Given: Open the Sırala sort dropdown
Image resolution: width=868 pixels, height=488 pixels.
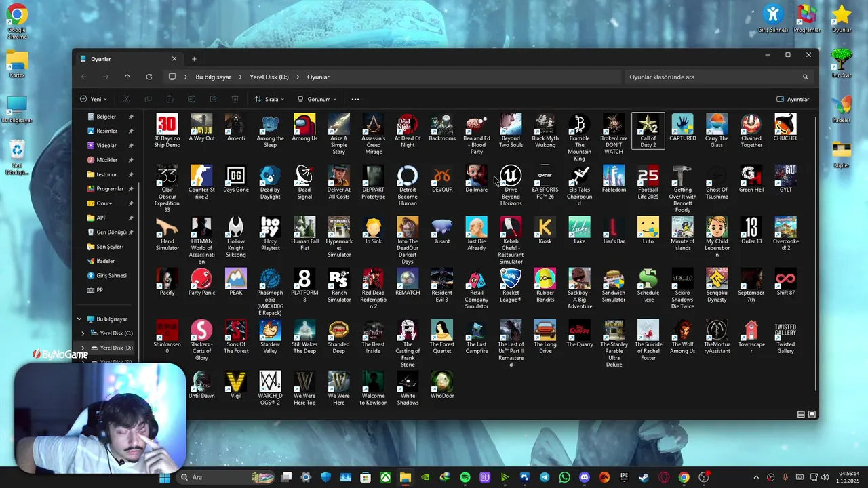Looking at the screenshot, I should pos(269,99).
